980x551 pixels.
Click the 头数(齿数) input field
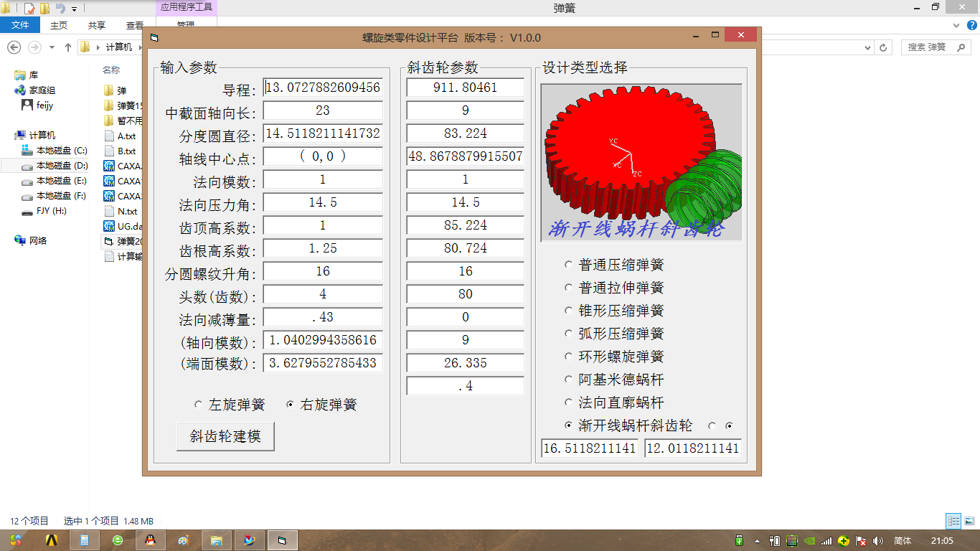322,294
